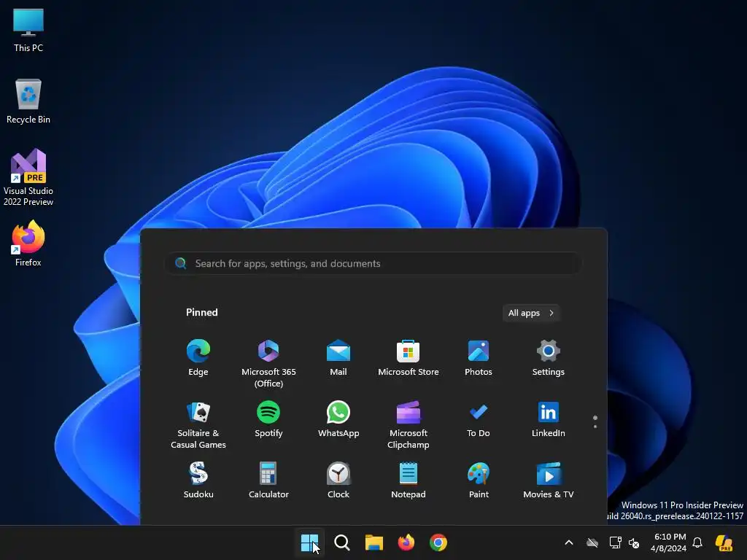Launch the Sudoku game
The width and height of the screenshot is (747, 560).
coord(198,480)
